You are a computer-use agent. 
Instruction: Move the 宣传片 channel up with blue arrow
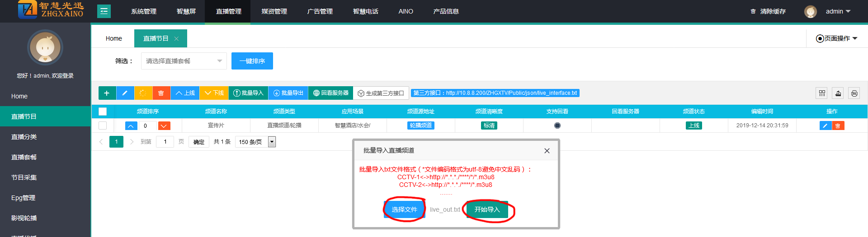pos(131,126)
